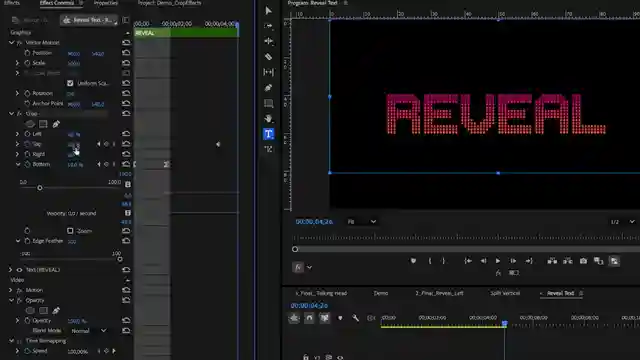Select the Ripple Edit tool
640x360 pixels.
coord(268,41)
